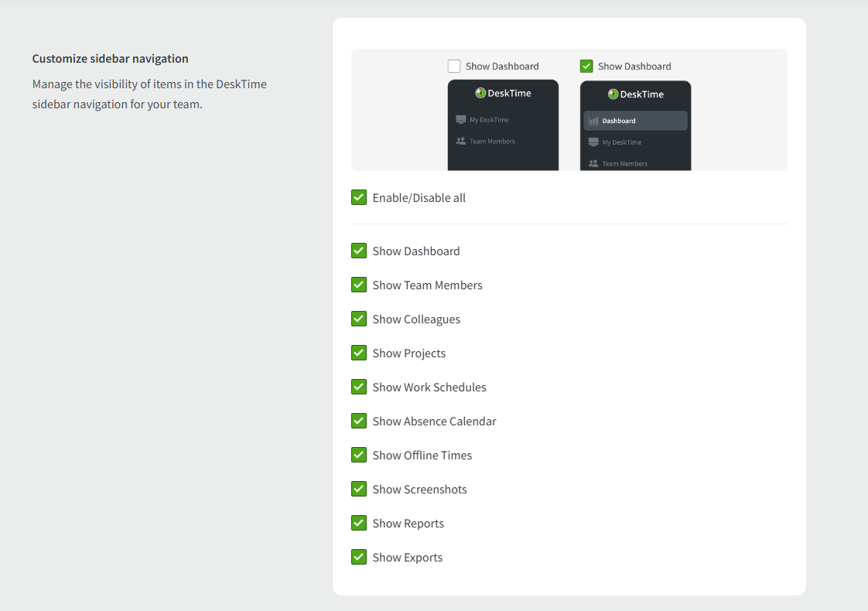Click Dashboard bar-chart icon in right preview
Image resolution: width=868 pixels, height=611 pixels.
point(593,121)
